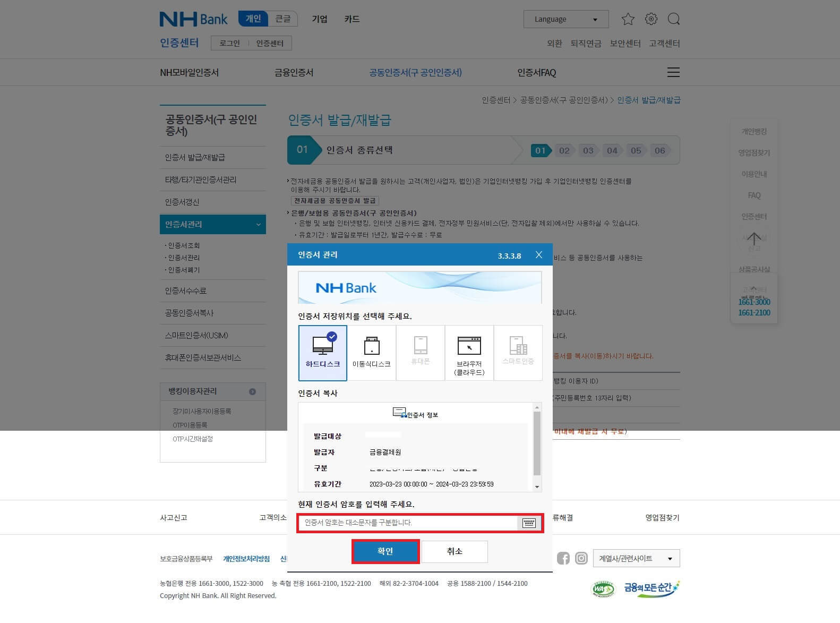Open OTP이용등록 link

[x=190, y=425]
